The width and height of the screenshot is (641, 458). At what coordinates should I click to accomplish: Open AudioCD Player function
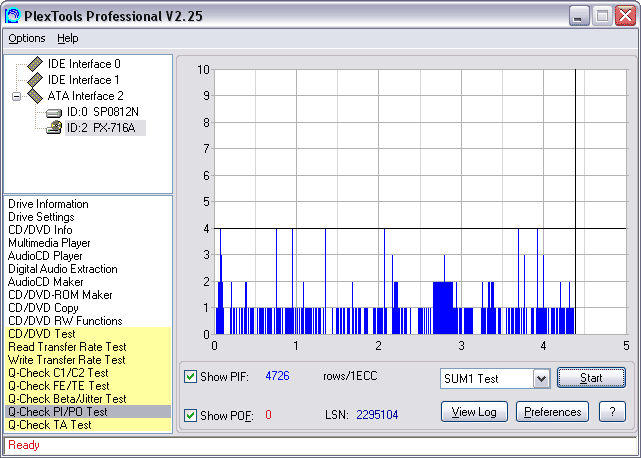(x=45, y=256)
